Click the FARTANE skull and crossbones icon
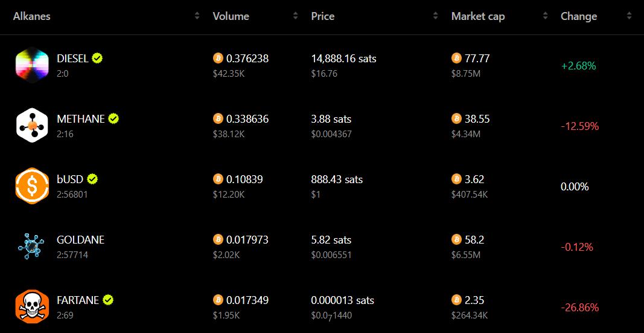 pos(32,306)
